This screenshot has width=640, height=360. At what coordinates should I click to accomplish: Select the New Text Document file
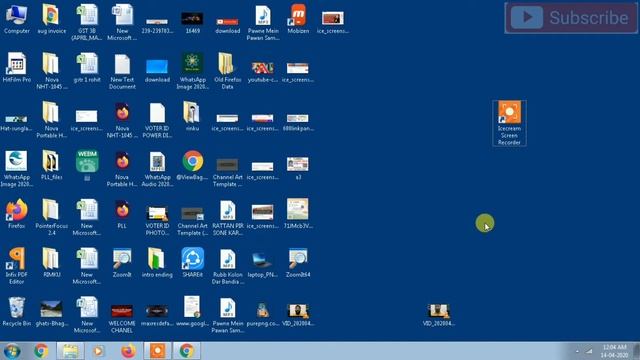tap(122, 71)
